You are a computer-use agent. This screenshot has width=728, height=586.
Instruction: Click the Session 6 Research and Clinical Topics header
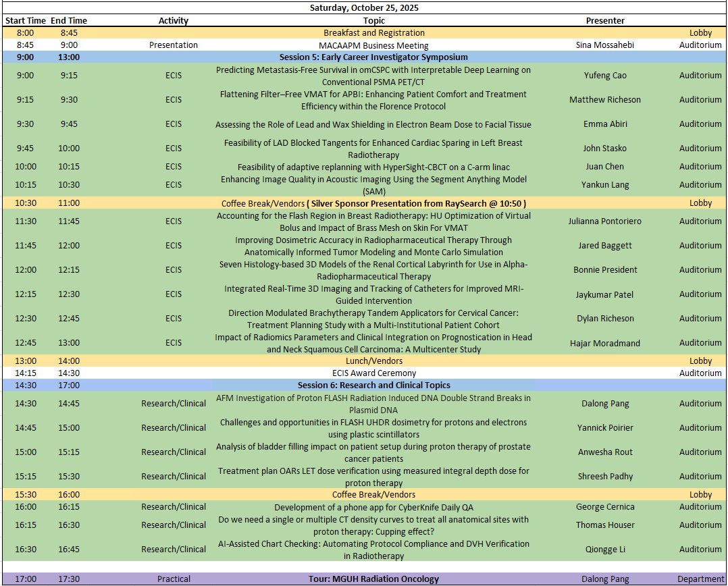(x=373, y=385)
